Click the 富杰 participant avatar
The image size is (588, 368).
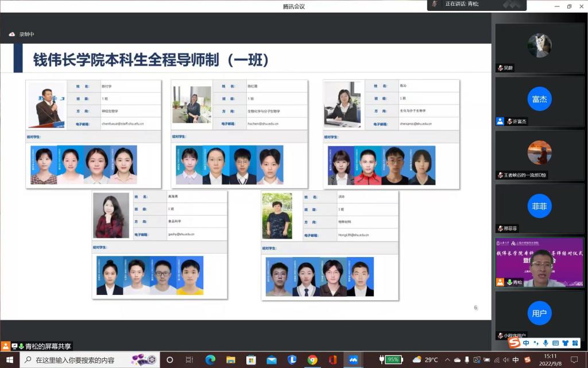point(539,99)
